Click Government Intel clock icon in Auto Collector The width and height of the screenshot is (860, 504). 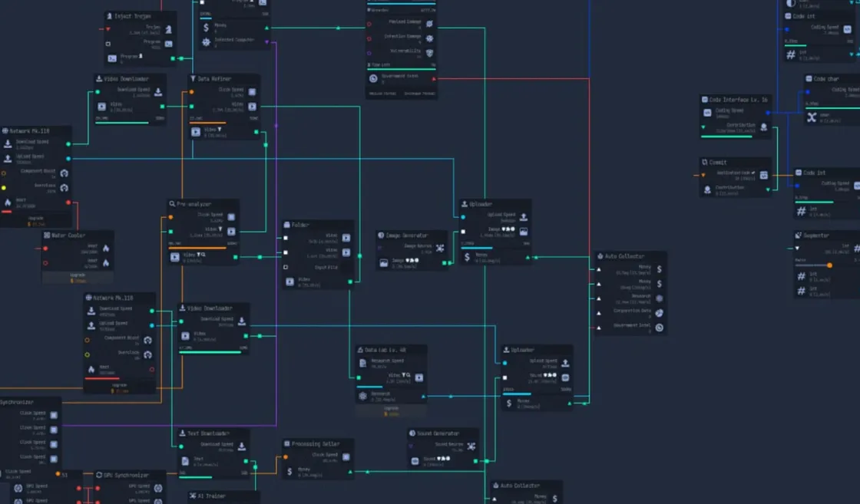[x=659, y=328]
